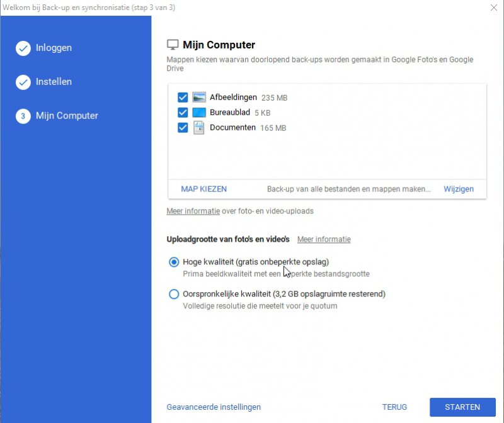Click the Inloggen checkmark step icon
Viewport: 504px width, 423px height.
pos(23,48)
